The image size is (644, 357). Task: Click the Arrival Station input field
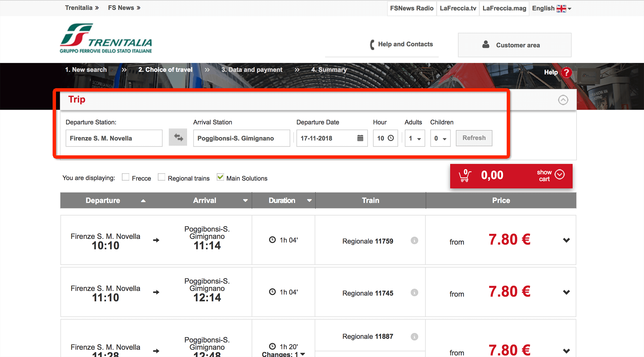[x=241, y=138]
